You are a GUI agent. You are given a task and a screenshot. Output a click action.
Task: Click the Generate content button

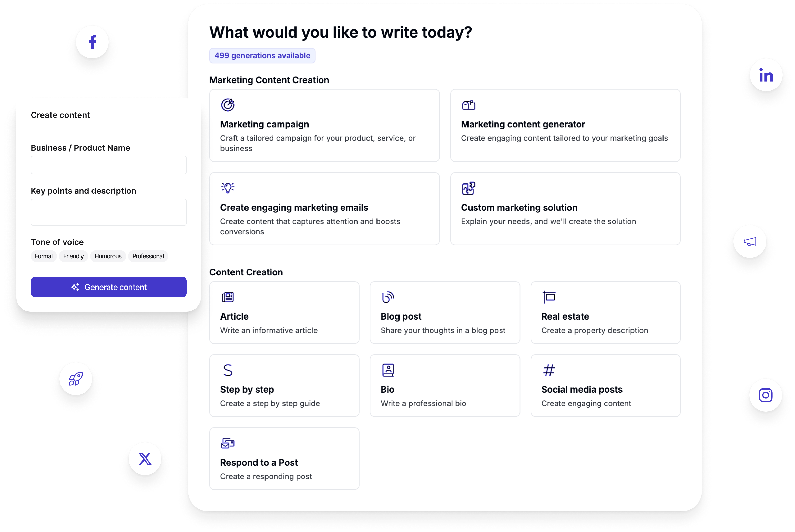point(109,287)
